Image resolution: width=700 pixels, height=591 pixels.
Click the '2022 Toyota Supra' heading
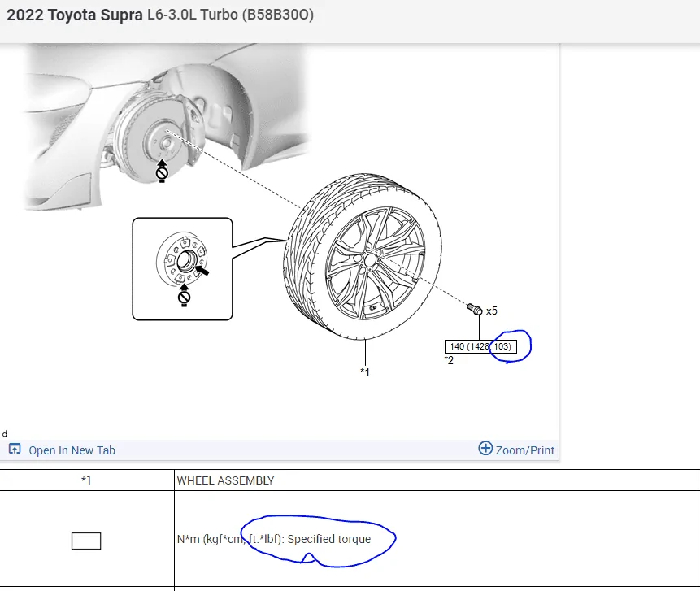[x=75, y=15]
